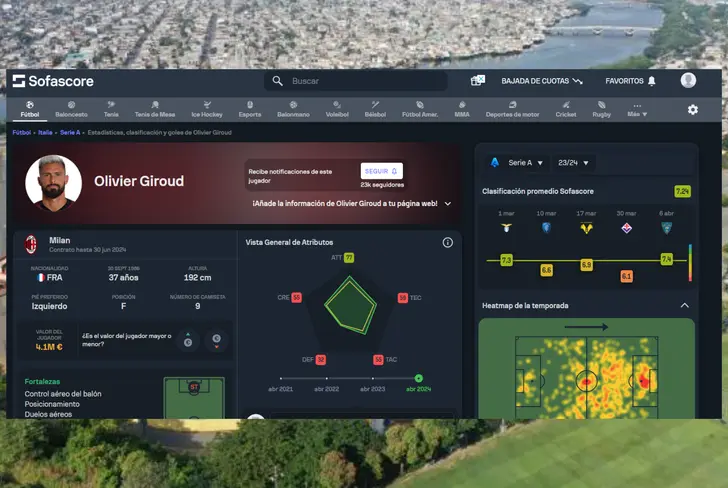Open the Milan club crest
Screen dimensions: 728x488
[x=31, y=244]
